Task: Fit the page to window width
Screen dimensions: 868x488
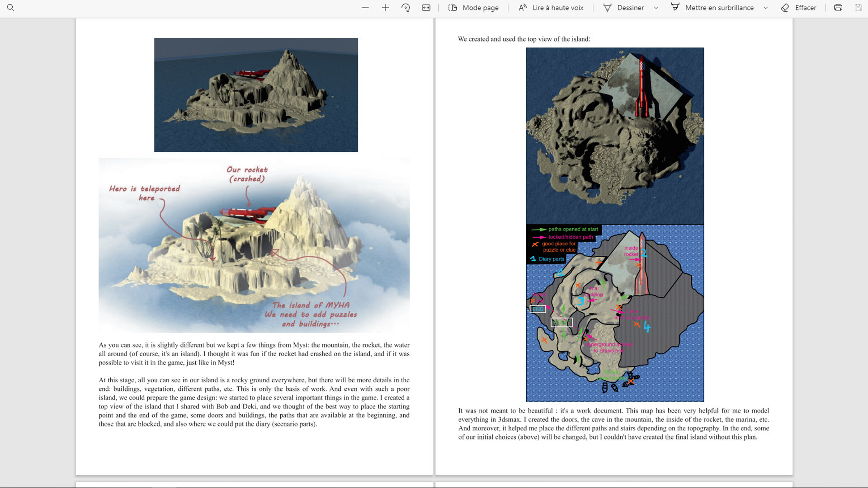Action: pos(425,8)
